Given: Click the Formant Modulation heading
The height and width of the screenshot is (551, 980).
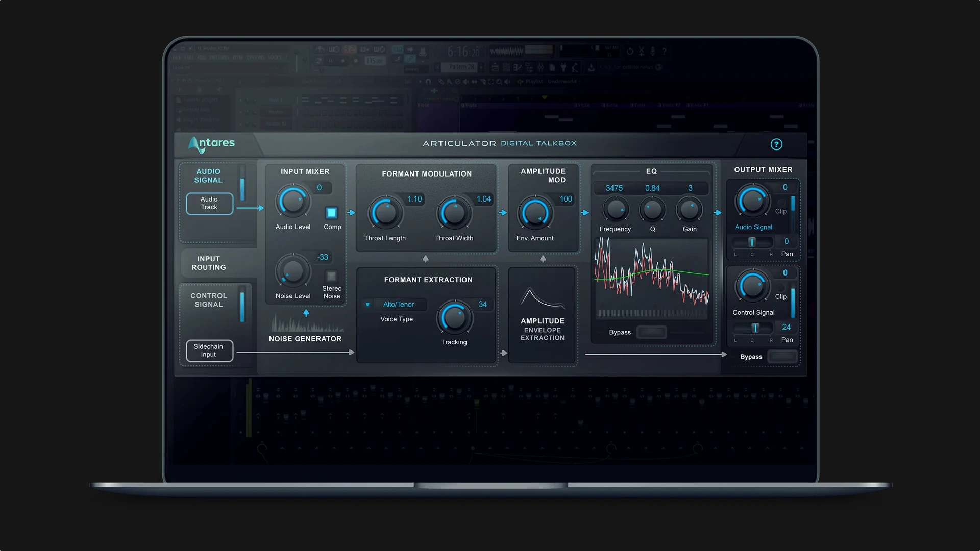Looking at the screenshot, I should pos(427,174).
